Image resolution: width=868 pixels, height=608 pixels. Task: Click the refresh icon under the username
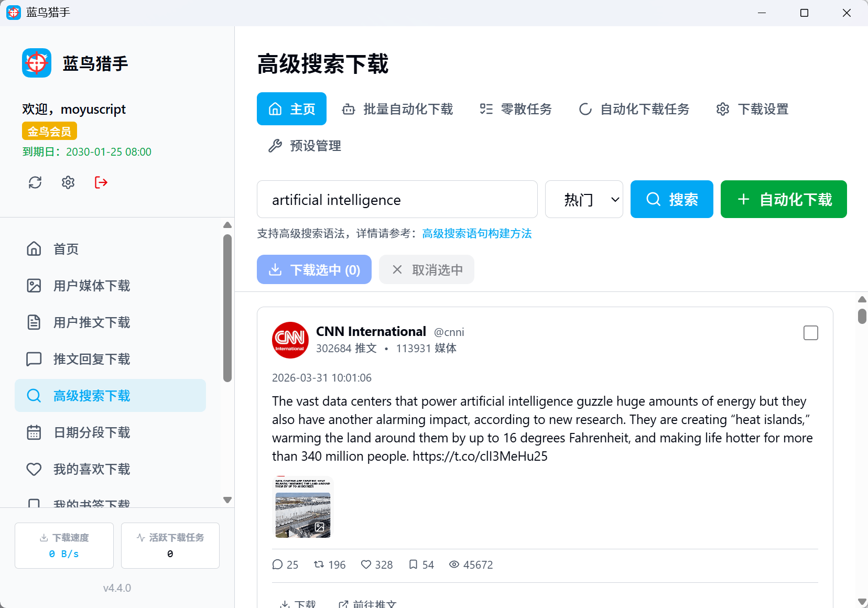pyautogui.click(x=35, y=182)
